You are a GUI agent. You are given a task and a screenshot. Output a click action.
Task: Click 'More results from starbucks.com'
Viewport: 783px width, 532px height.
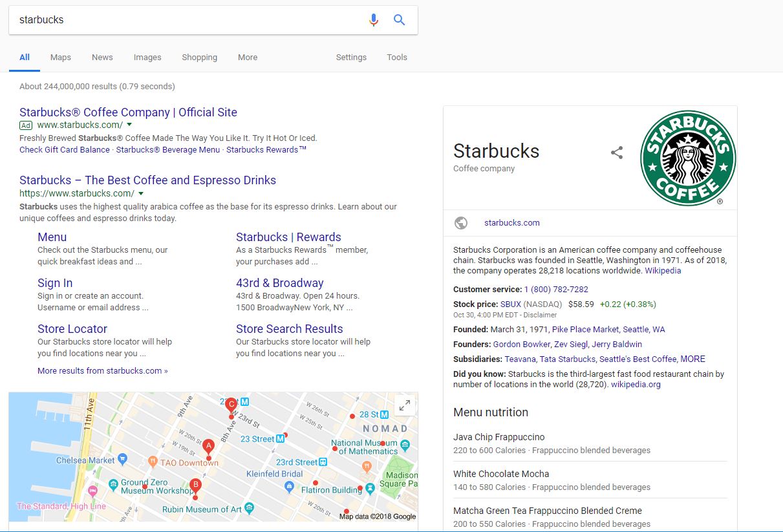[103, 371]
